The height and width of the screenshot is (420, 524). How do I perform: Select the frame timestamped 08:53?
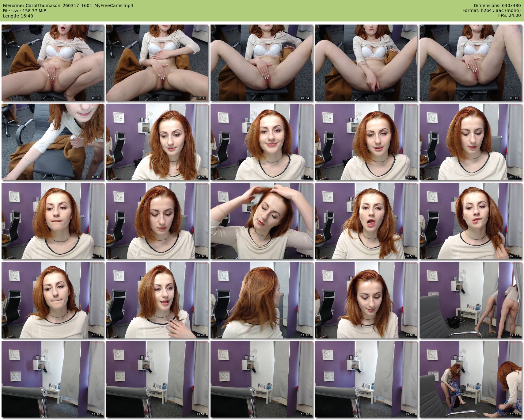point(366,221)
